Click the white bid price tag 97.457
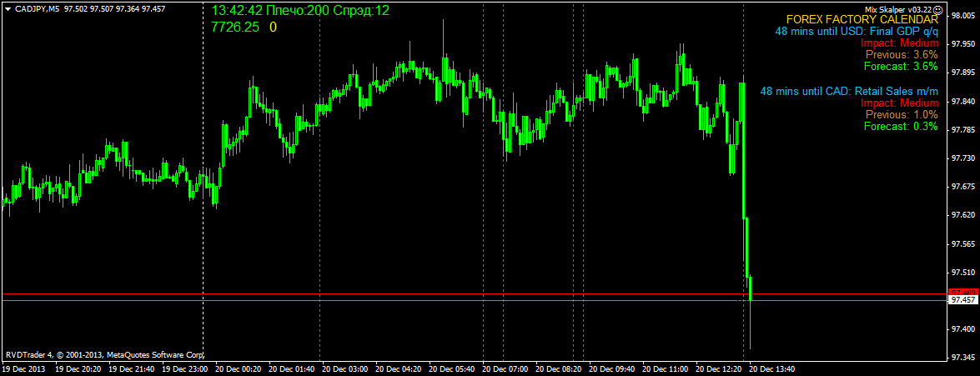 point(962,300)
